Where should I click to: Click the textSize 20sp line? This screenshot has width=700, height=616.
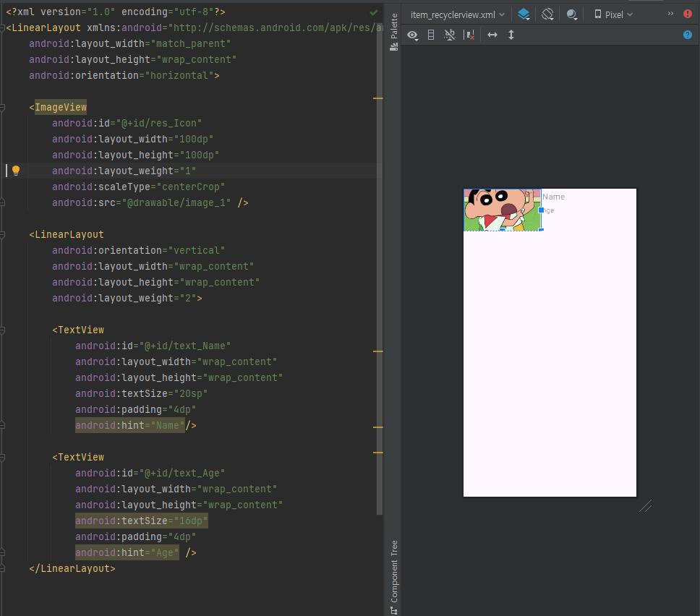coord(141,394)
